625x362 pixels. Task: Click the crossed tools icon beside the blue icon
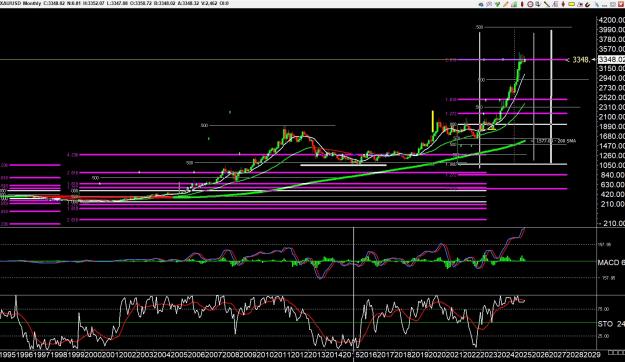click(x=489, y=4)
